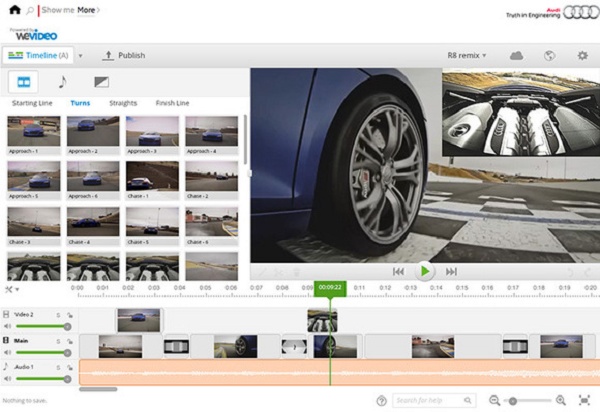Click search magnifier in help field

(x=468, y=400)
